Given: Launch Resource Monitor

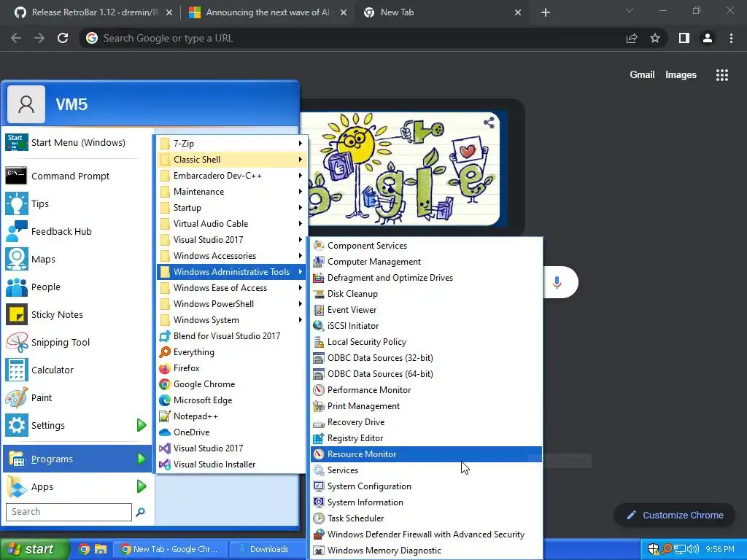Looking at the screenshot, I should point(426,454).
